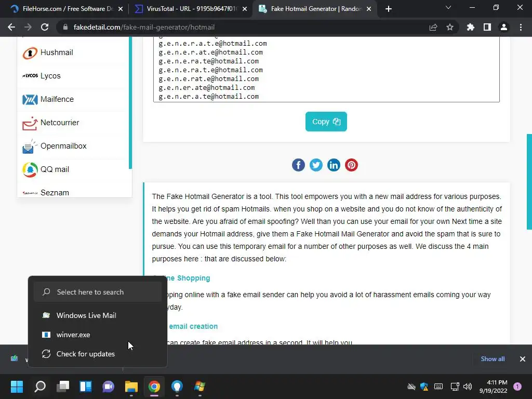Viewport: 532px width, 399px height.
Task: Open Chat app on taskbar
Action: click(x=108, y=387)
